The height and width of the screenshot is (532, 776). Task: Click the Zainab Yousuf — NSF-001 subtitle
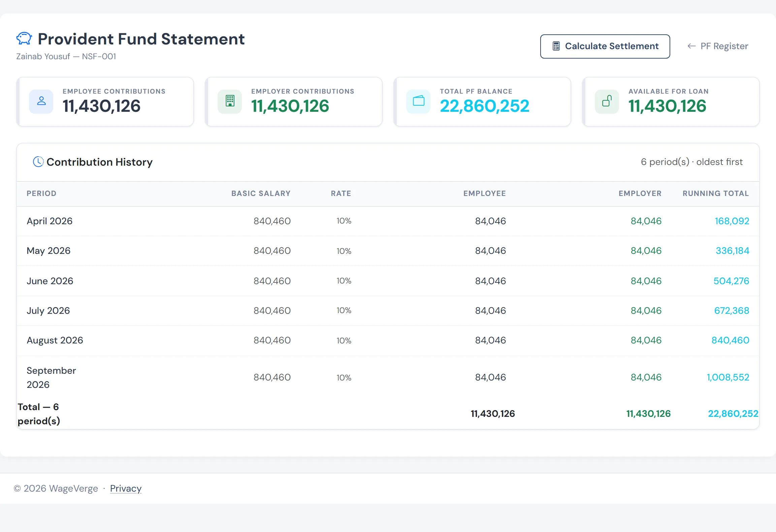coord(66,56)
